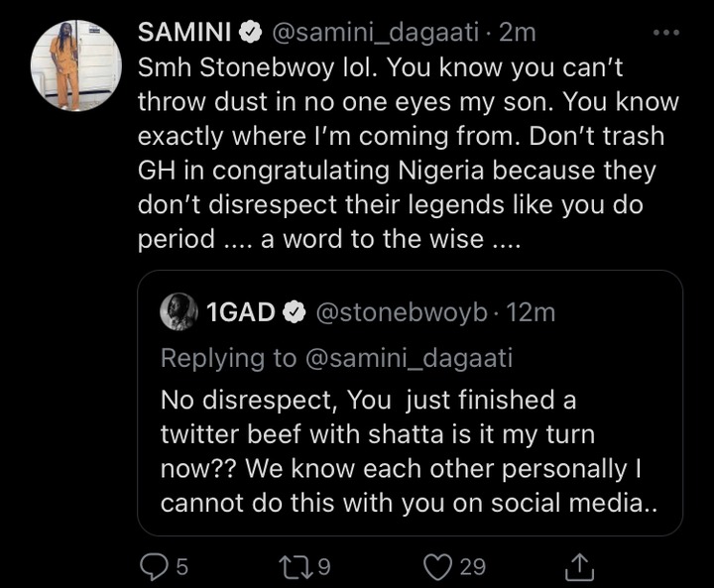Click the SAMINI display name

[x=184, y=33]
